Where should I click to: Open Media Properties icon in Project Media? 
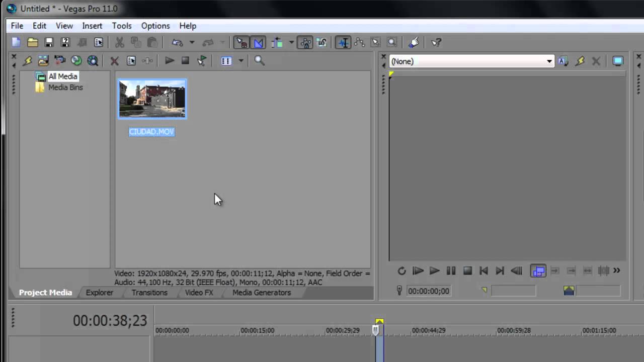(131, 61)
